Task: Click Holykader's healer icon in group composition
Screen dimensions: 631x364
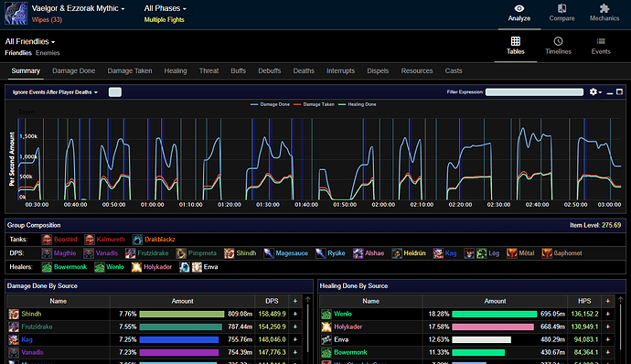Action: pos(136,267)
